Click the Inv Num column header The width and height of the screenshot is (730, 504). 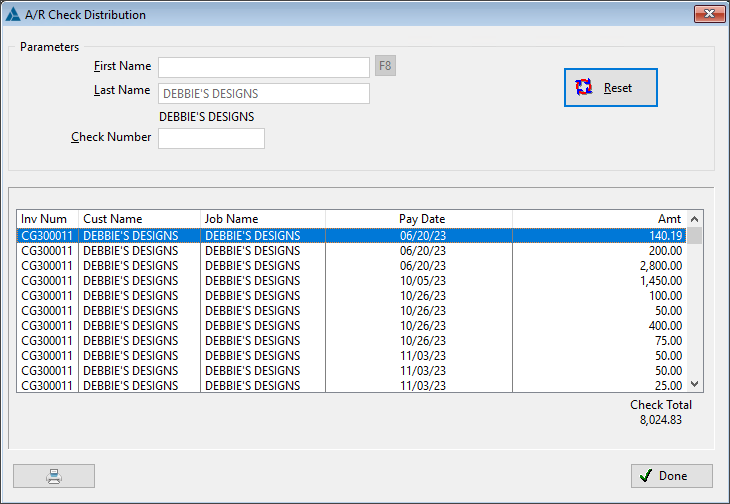tap(47, 219)
